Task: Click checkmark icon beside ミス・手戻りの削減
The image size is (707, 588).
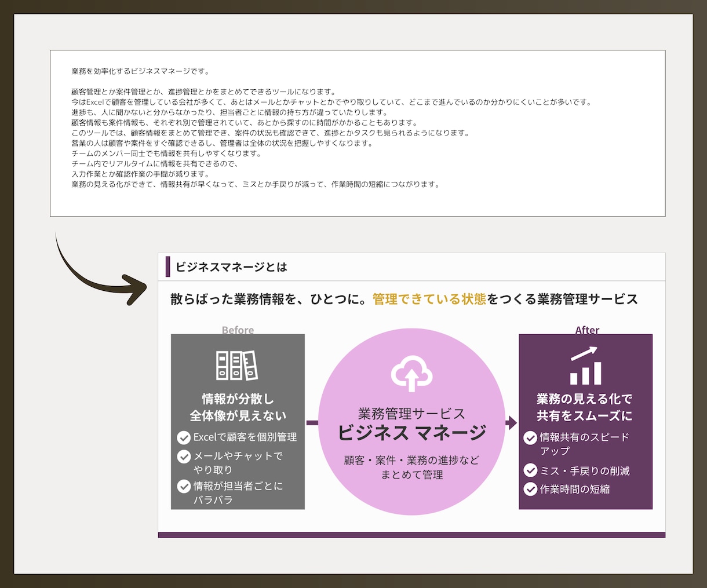Action: pos(530,470)
